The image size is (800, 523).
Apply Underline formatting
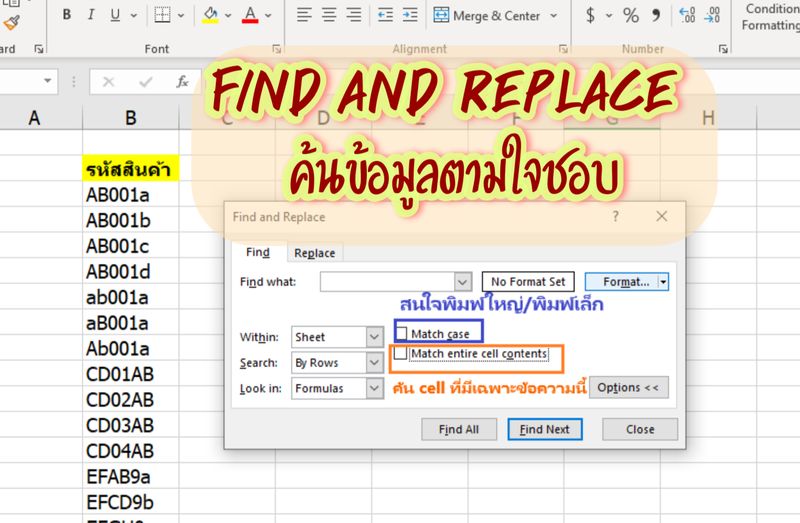(115, 15)
